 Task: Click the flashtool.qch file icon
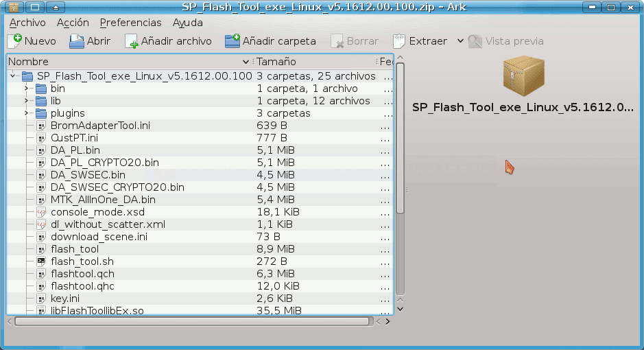coord(41,274)
